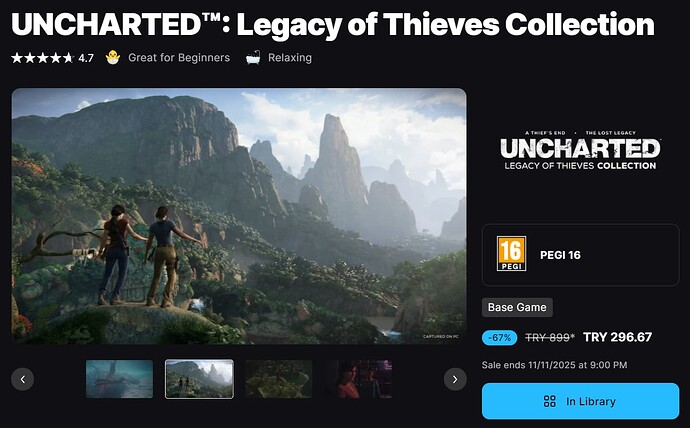Select the dark character scene thumbnail
This screenshot has width=690, height=428.
(359, 379)
